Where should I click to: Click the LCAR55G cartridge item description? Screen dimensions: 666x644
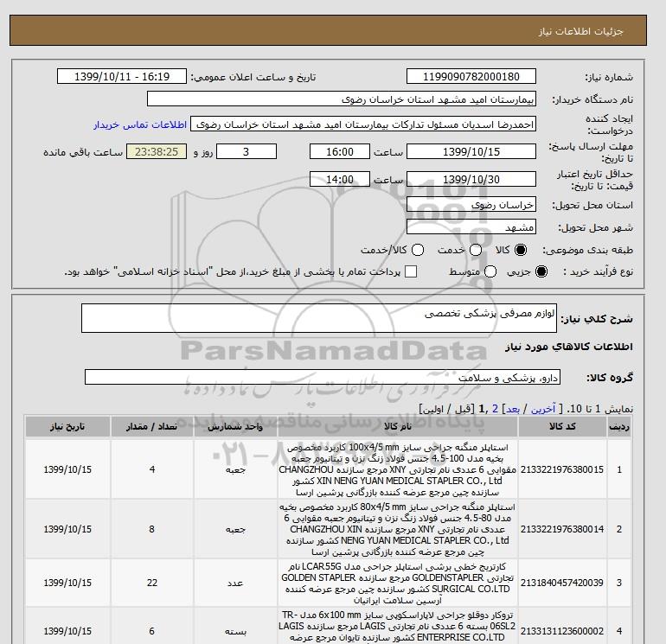(x=398, y=583)
